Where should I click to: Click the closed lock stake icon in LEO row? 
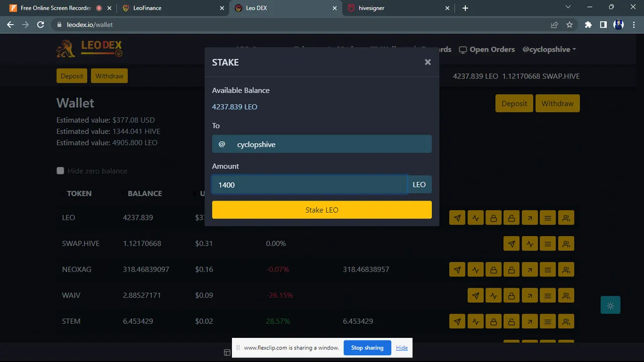coord(494,218)
